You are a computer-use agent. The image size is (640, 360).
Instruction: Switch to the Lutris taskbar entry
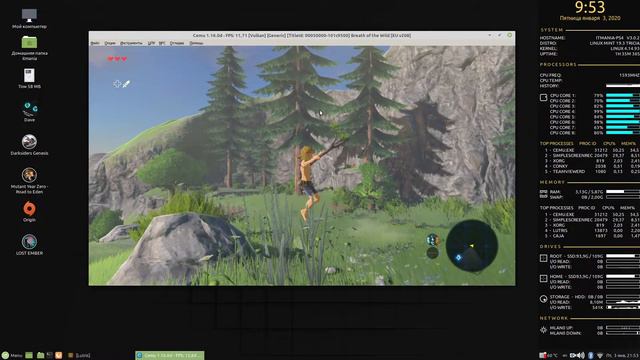79,356
